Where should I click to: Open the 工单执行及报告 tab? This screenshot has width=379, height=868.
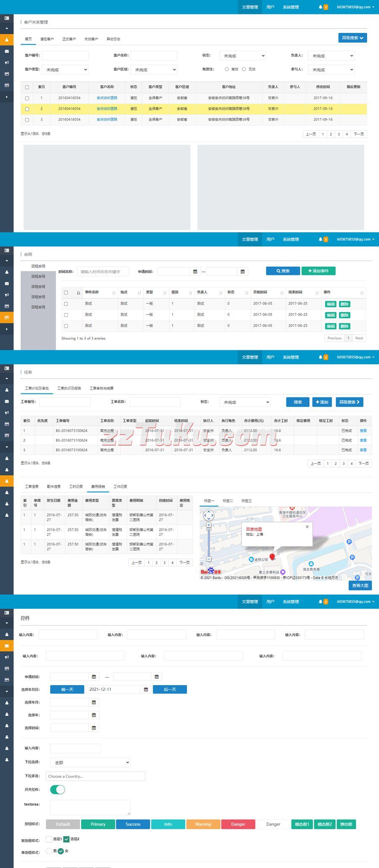pos(69,388)
